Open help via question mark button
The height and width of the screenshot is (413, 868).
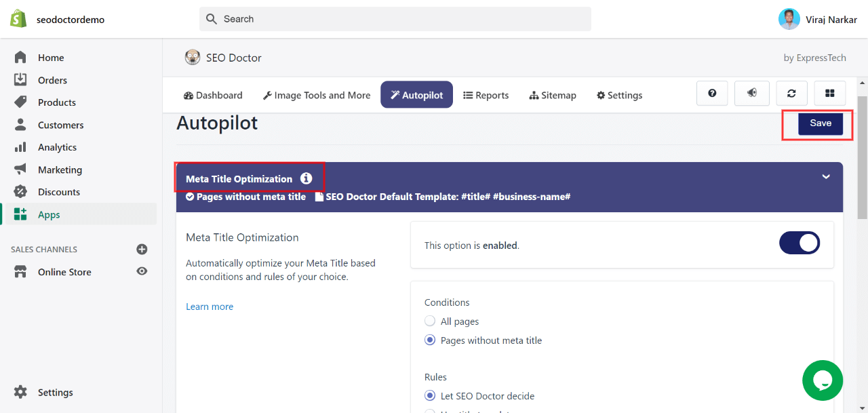[712, 94]
